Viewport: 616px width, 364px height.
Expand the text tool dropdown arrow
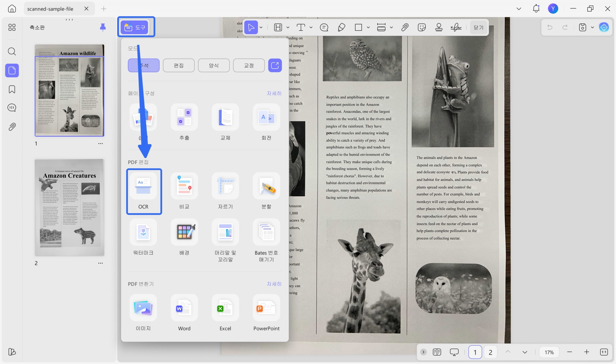tap(311, 27)
